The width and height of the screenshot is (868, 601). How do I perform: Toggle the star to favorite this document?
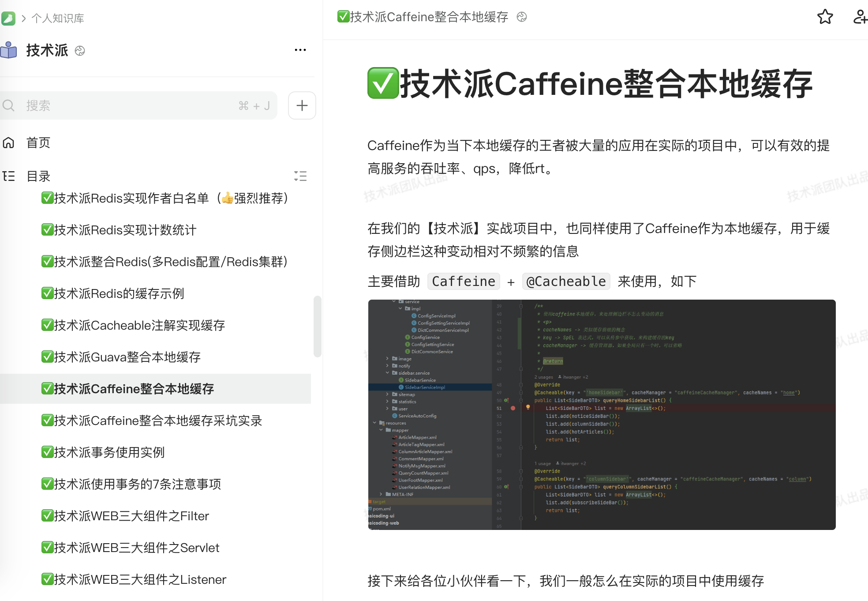coord(825,17)
